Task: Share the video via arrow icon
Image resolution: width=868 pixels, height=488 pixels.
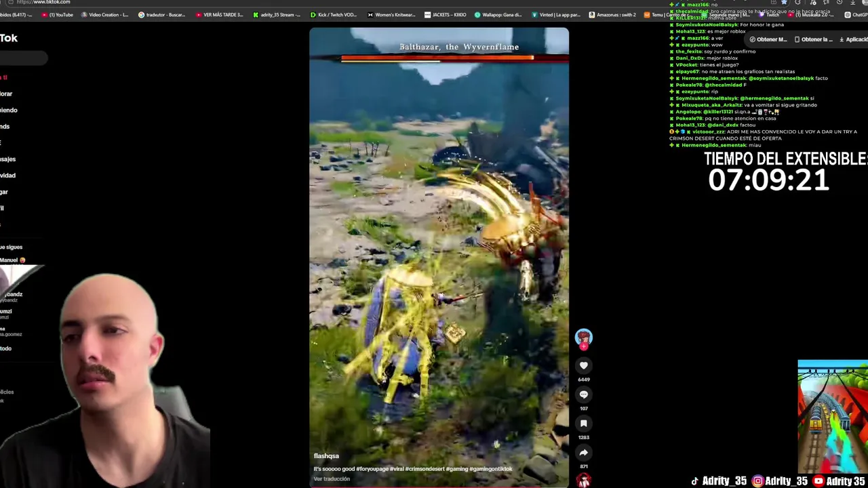Action: [583, 453]
